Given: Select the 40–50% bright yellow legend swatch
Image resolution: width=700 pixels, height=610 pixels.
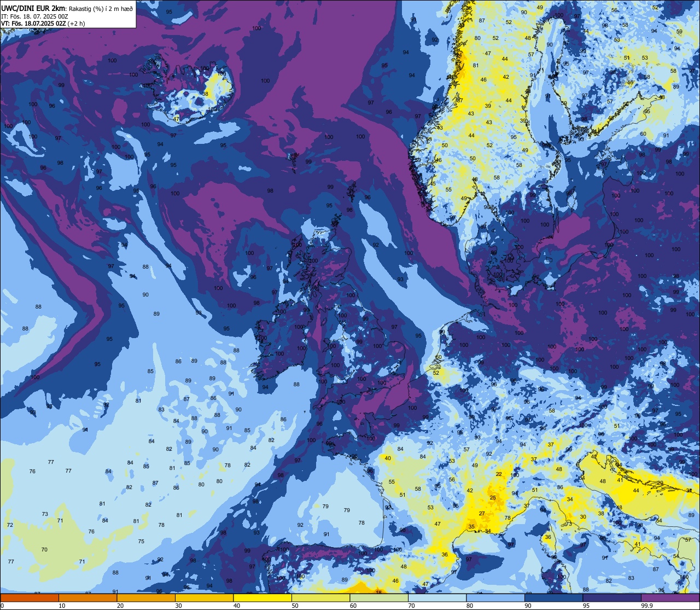Looking at the screenshot, I should tap(262, 597).
